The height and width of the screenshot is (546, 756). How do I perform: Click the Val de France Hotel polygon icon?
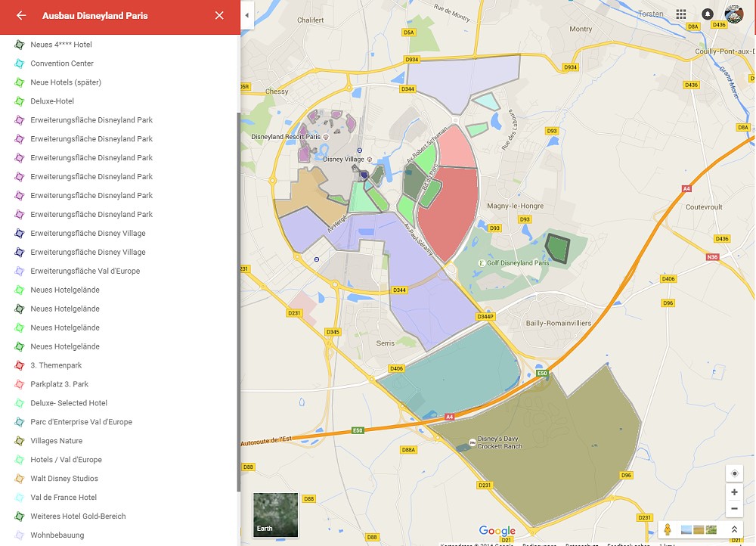[x=20, y=497]
